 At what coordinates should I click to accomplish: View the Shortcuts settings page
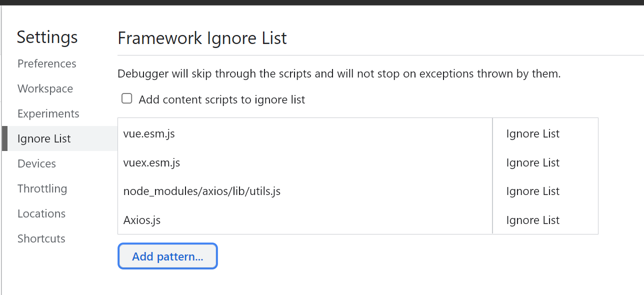[x=41, y=238]
